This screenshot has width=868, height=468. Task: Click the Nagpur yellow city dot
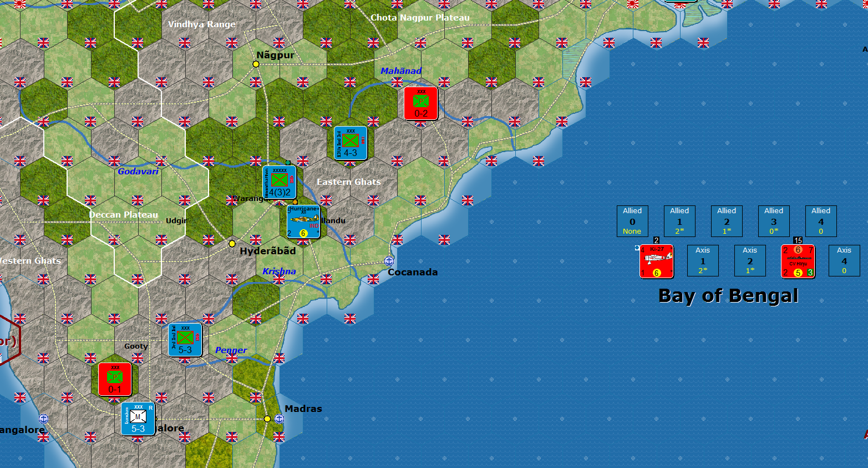pyautogui.click(x=256, y=64)
